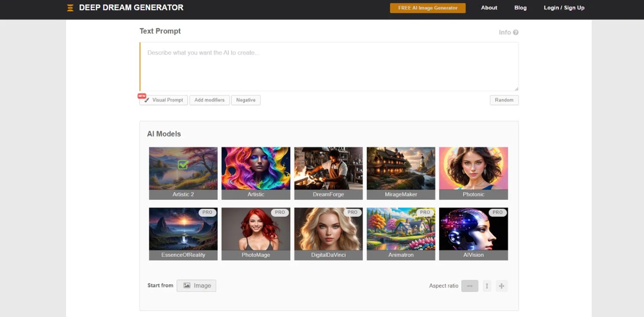644x317 pixels.
Task: Click inside the Text Prompt field
Action: pyautogui.click(x=329, y=66)
